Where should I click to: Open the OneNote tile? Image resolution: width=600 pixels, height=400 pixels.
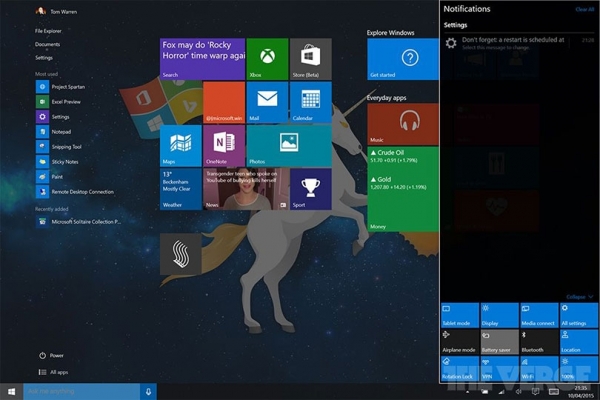[x=224, y=145]
